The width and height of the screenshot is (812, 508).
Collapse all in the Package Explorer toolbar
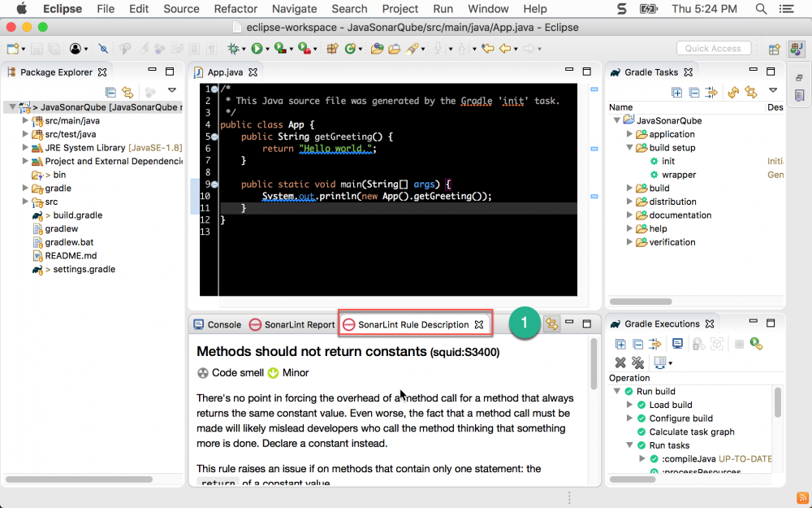click(110, 93)
